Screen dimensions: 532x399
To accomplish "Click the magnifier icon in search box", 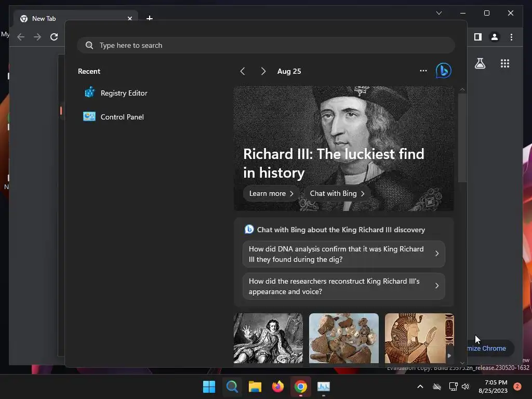I will click(89, 45).
